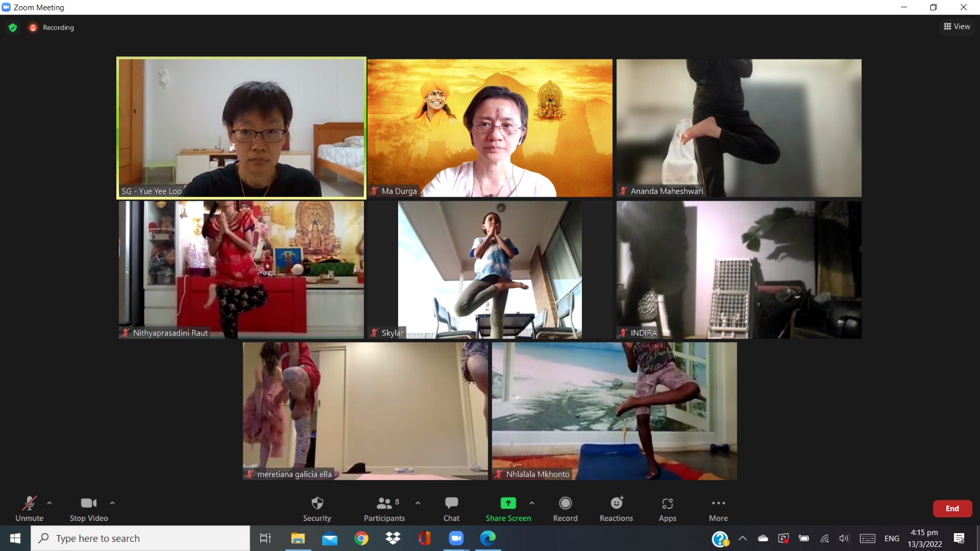Open the Apps panel
Image resolution: width=980 pixels, height=551 pixels.
667,509
